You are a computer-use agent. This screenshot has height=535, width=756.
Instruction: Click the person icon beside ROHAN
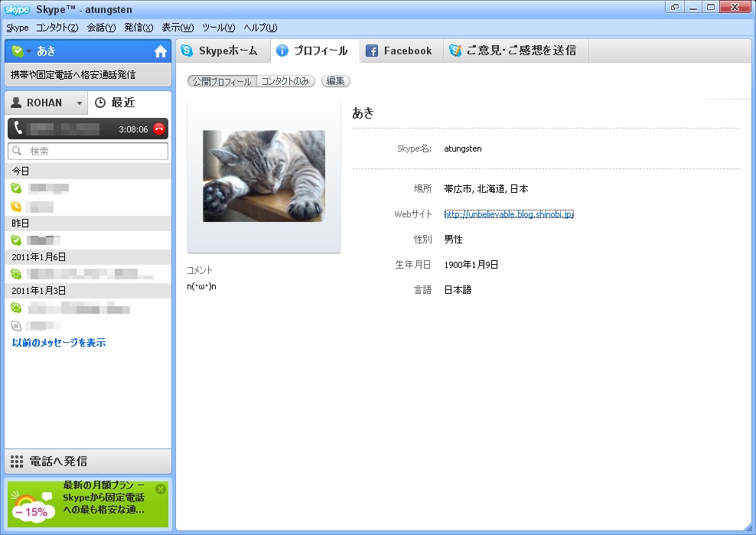tap(16, 103)
